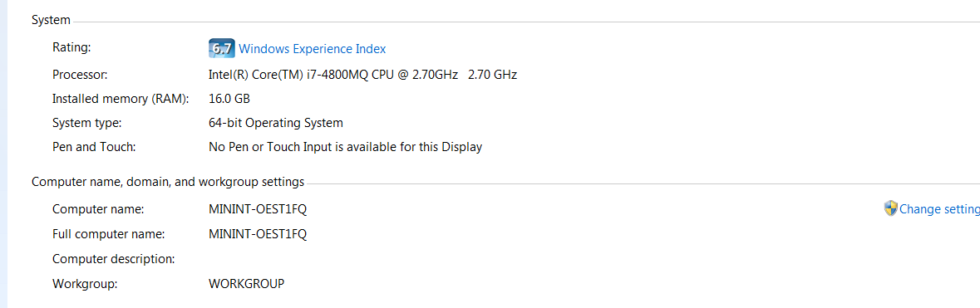Click the WORKGROUP value text

click(x=246, y=284)
